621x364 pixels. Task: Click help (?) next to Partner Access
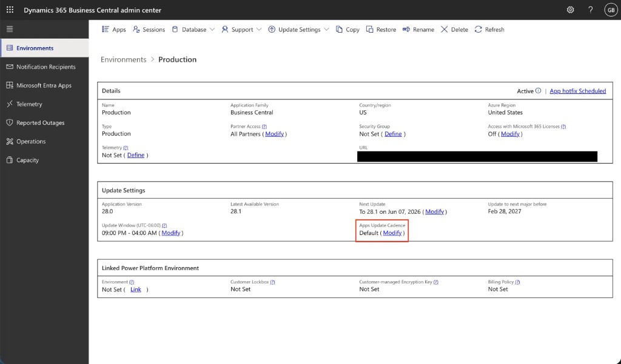[x=264, y=127]
